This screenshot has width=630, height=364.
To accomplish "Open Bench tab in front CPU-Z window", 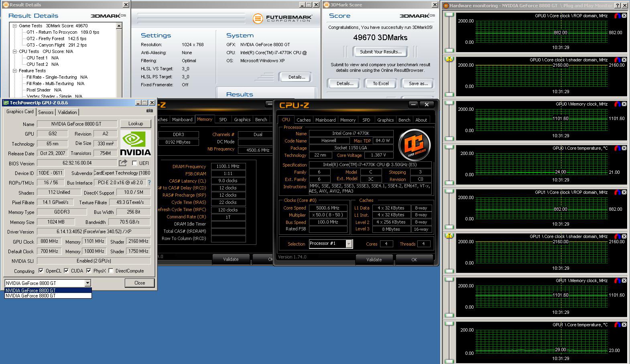I will [404, 120].
